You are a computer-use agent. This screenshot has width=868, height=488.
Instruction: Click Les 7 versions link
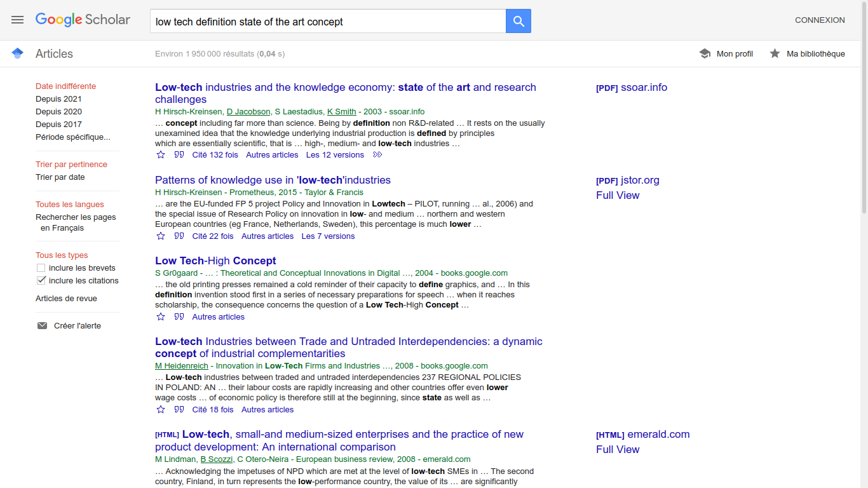coord(328,236)
